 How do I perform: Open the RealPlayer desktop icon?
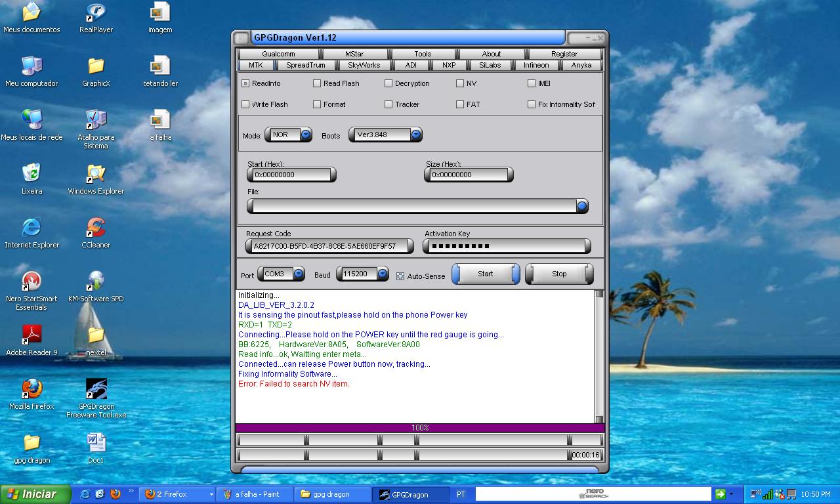coord(96,13)
